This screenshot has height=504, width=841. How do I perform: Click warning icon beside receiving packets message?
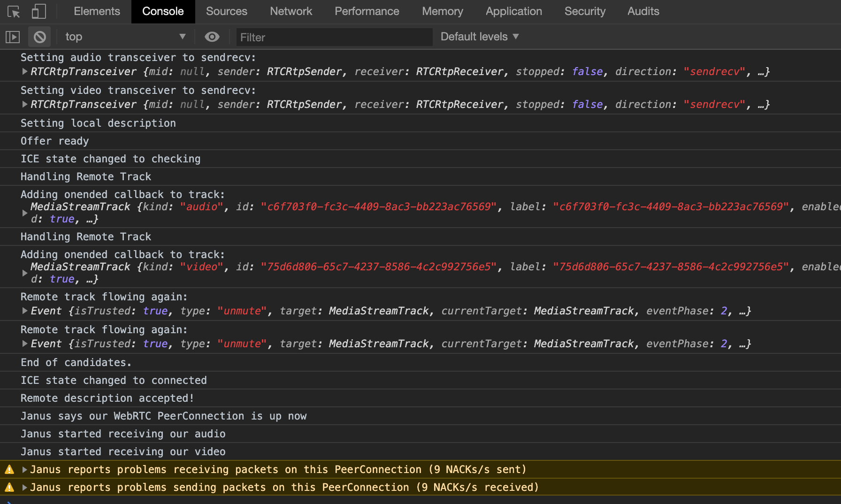pos(9,469)
